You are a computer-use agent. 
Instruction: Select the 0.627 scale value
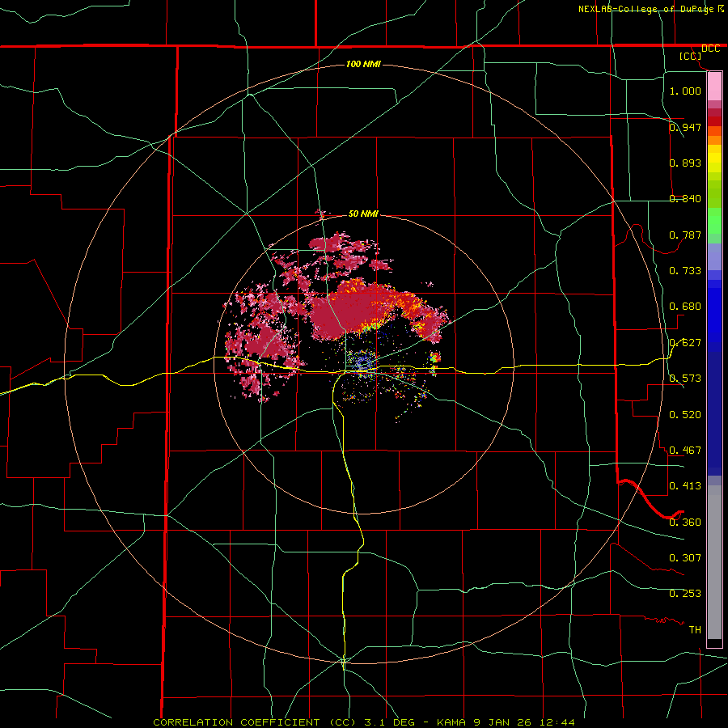point(685,342)
